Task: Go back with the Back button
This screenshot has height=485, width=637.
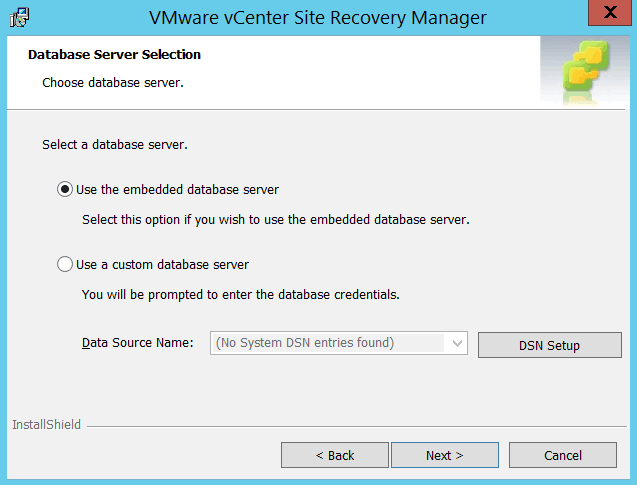Action: (x=335, y=455)
